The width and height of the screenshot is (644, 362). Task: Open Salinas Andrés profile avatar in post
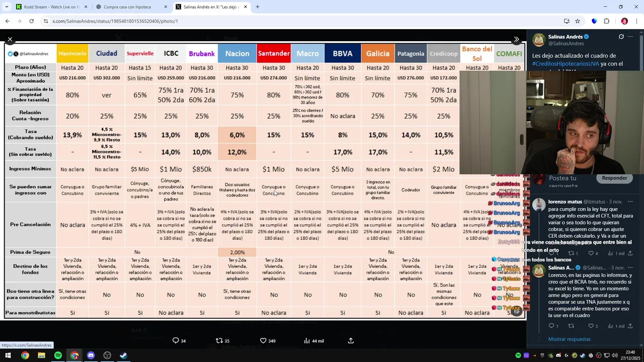539,40
